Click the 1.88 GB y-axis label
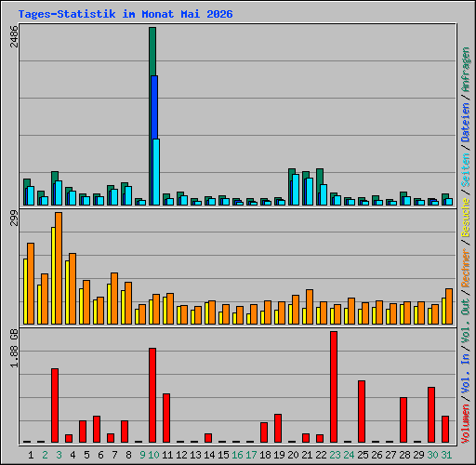Screen dimensions: 476x465 coord(14,349)
